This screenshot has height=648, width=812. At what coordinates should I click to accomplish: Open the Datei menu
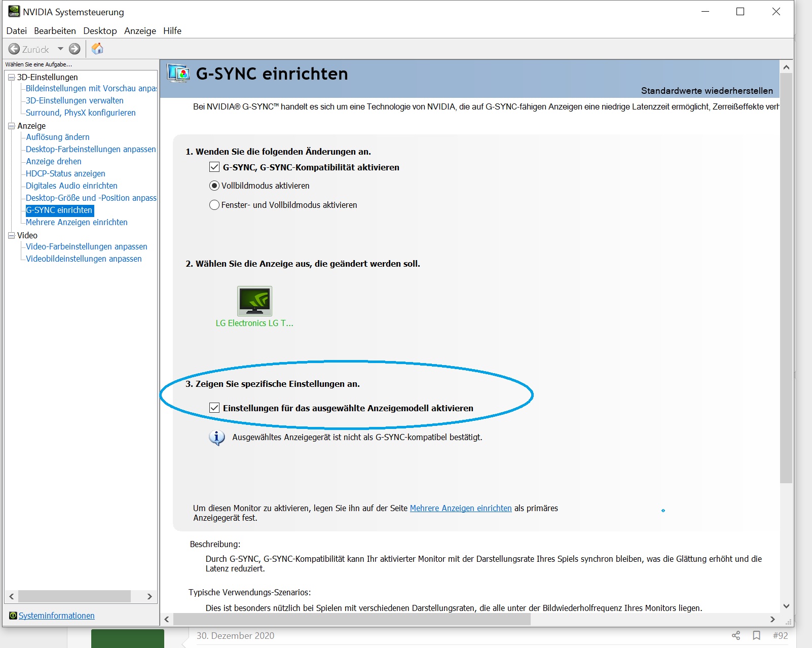[x=16, y=30]
